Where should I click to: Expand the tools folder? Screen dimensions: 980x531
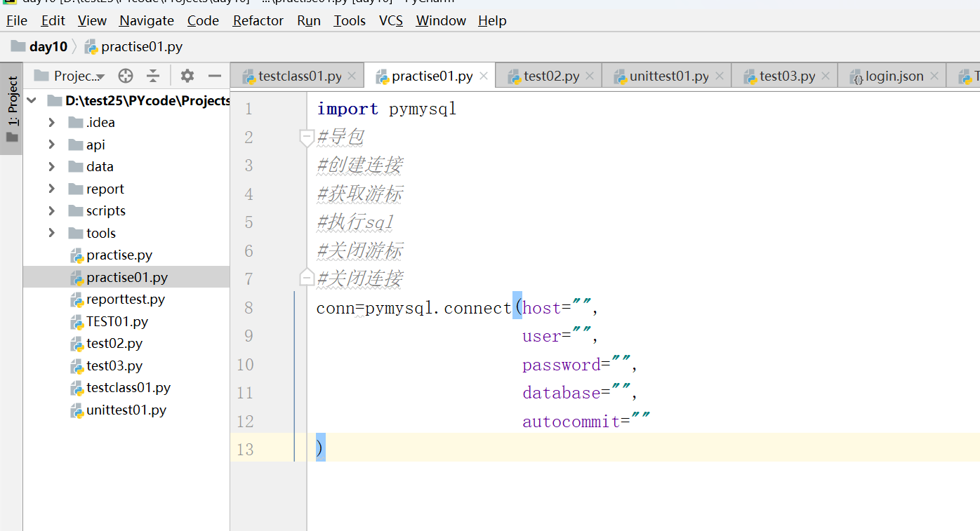pos(51,233)
